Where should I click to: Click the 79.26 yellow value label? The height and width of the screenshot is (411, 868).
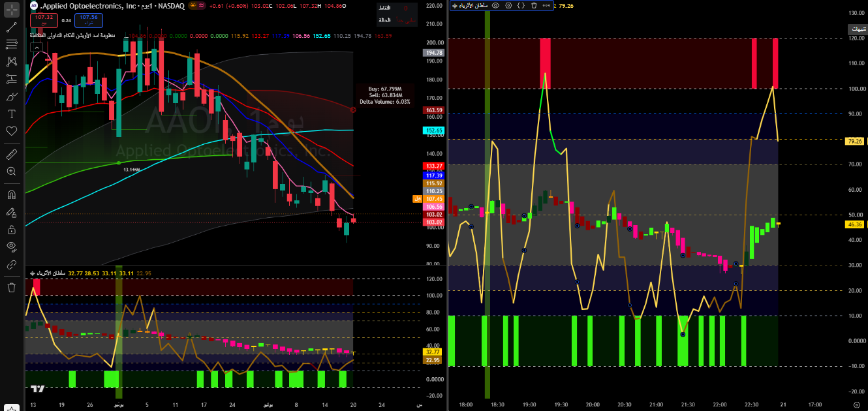(x=854, y=141)
